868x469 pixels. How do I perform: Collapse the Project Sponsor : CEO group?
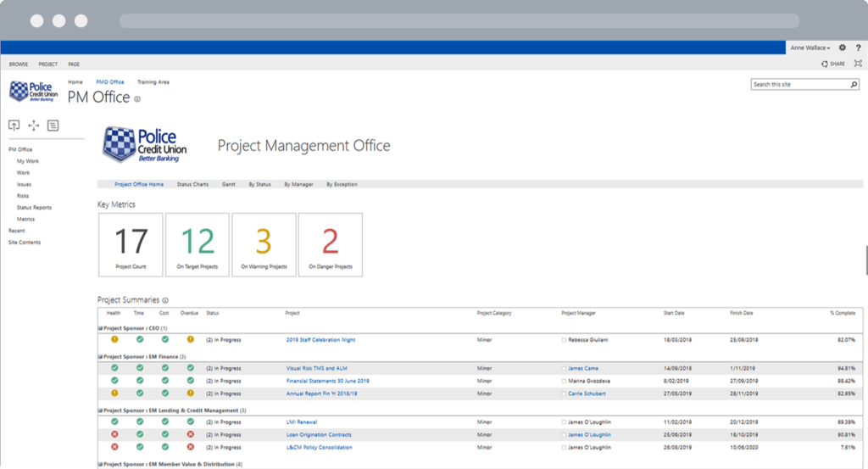click(x=100, y=328)
